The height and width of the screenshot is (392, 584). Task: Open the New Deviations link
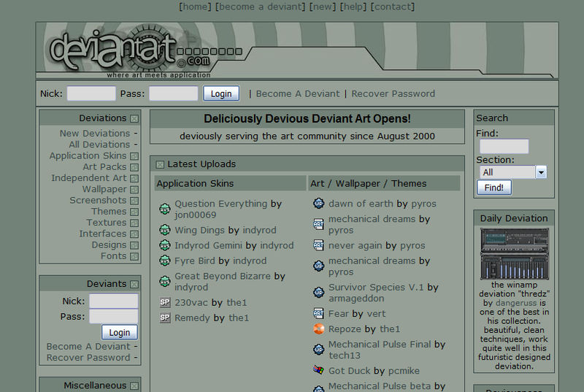95,134
